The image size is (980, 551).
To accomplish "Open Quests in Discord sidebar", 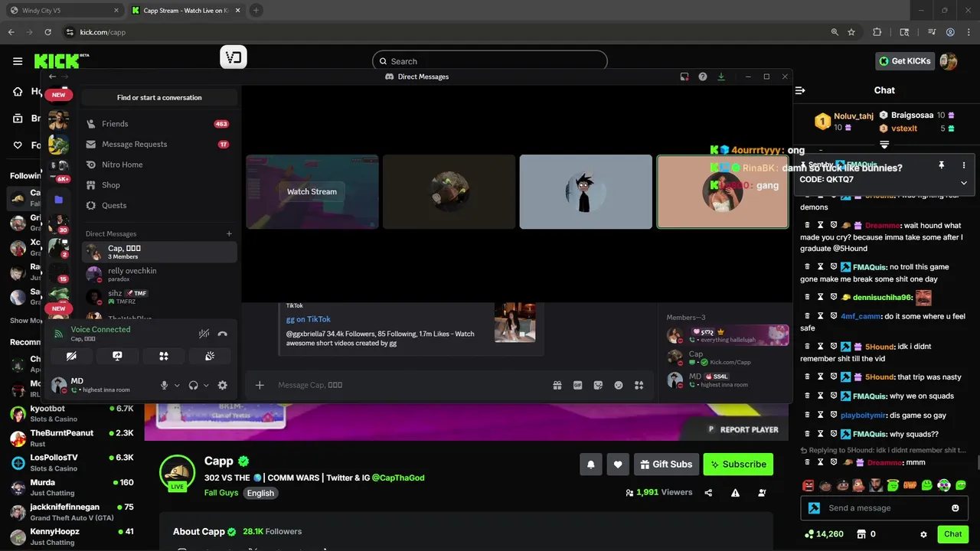I will [159, 205].
